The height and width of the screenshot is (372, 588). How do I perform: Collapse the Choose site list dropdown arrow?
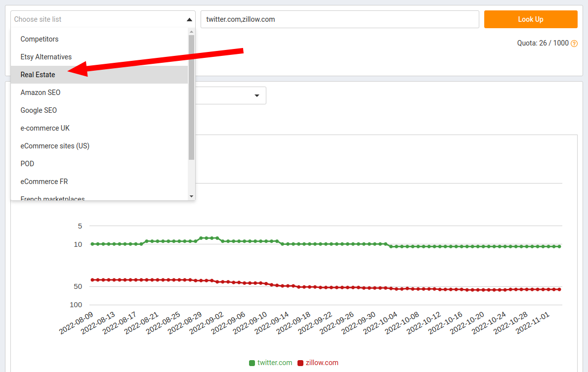coord(188,19)
